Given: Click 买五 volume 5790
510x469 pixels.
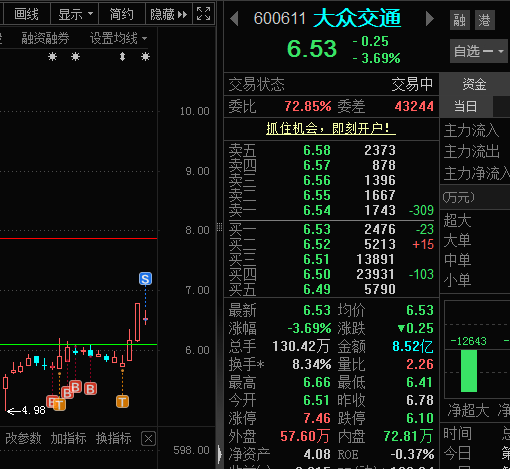Looking at the screenshot, I should click(x=380, y=289).
